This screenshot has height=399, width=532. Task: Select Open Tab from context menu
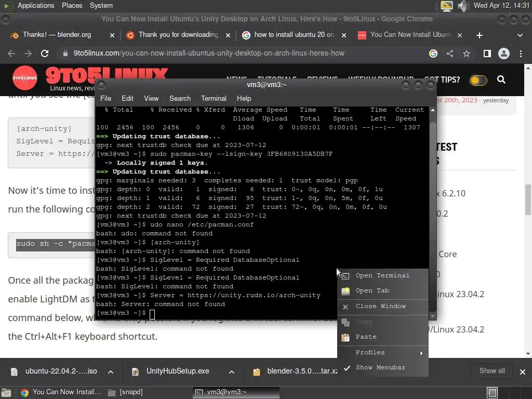383,291
